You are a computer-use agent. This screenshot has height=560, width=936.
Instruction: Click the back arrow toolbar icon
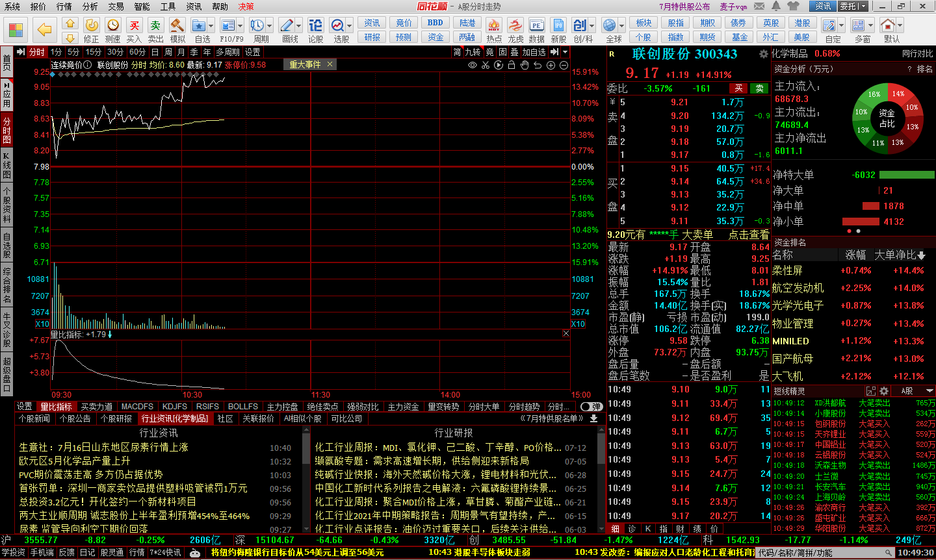click(x=44, y=30)
